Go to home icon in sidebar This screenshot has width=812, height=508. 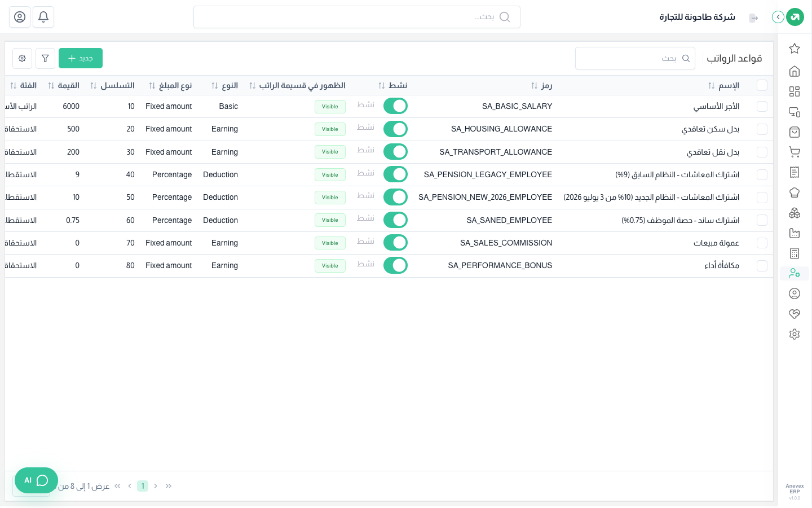tap(795, 71)
